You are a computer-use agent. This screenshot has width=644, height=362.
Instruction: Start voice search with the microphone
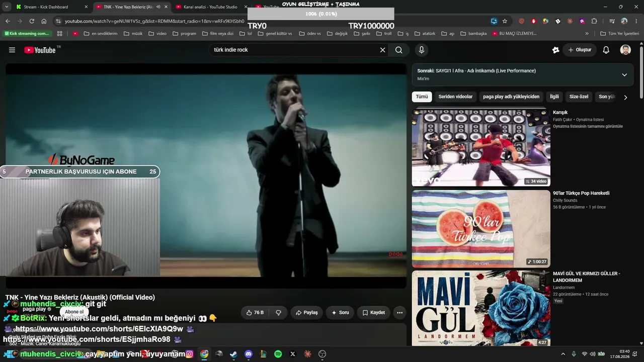pos(422,50)
